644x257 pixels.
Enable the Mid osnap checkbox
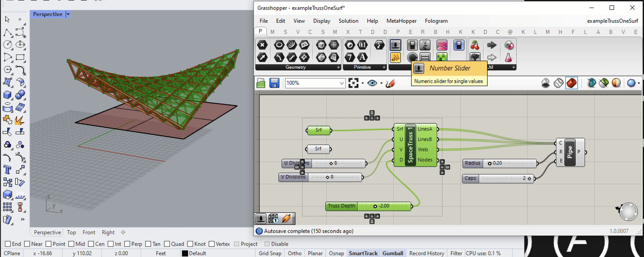coord(72,244)
